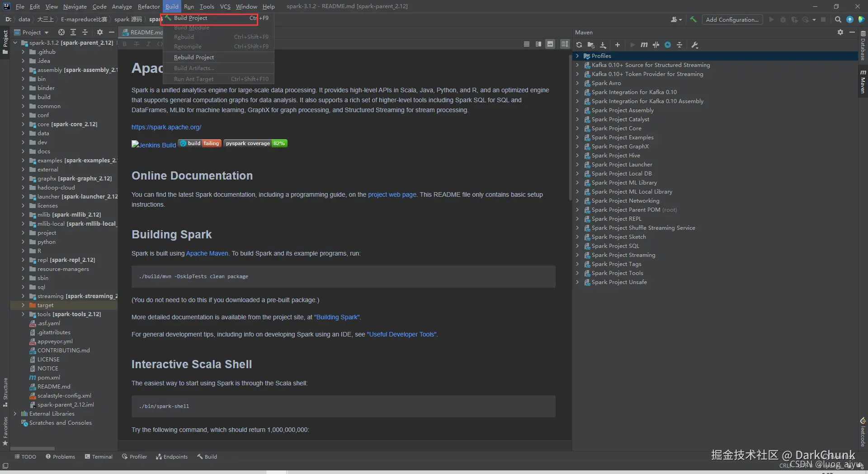Reload all Maven projects
The image size is (868, 474).
[579, 45]
